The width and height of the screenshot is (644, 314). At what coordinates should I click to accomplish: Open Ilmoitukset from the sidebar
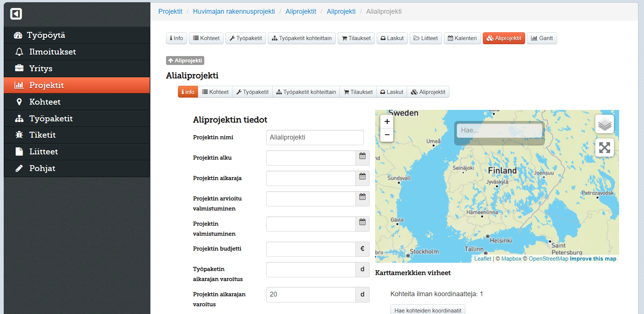[x=52, y=52]
